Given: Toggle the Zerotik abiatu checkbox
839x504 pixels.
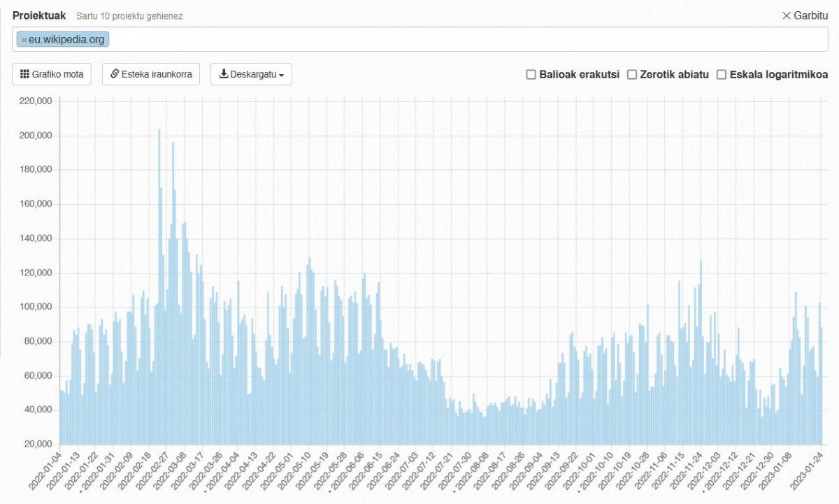Looking at the screenshot, I should point(632,74).
